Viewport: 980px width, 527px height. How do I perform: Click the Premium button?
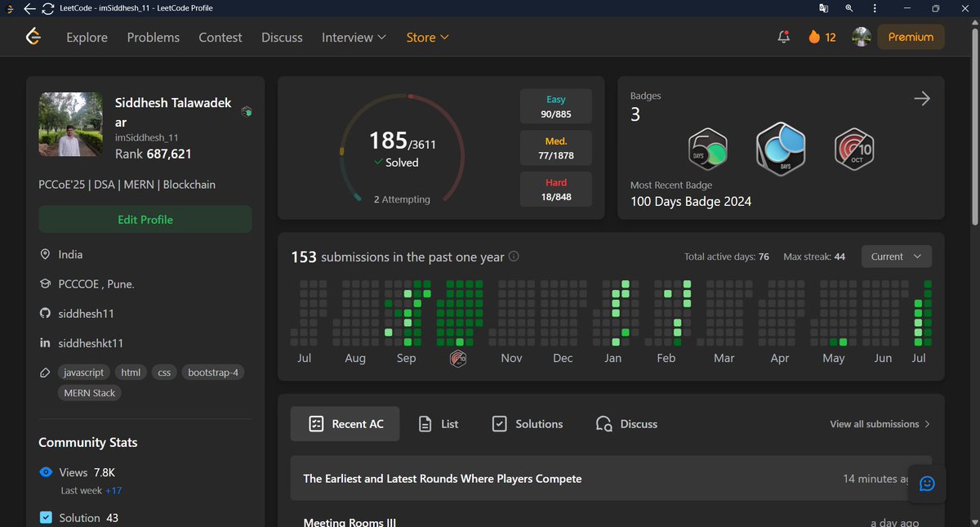coord(911,37)
